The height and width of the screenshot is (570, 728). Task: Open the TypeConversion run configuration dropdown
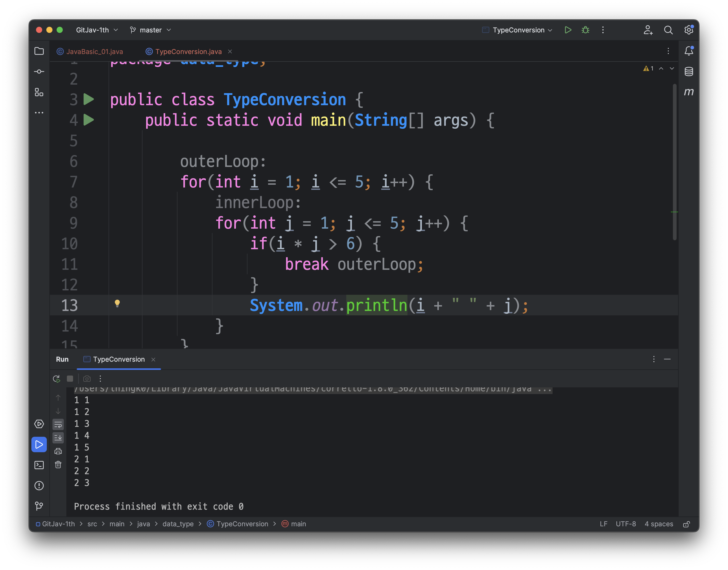click(x=518, y=30)
